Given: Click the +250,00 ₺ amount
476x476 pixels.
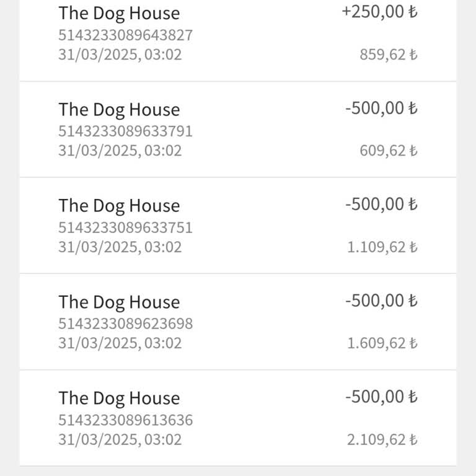Looking at the screenshot, I should [379, 12].
